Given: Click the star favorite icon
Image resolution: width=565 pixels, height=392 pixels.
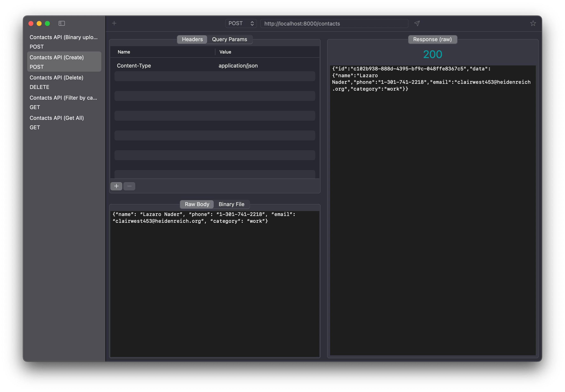Looking at the screenshot, I should click(533, 23).
